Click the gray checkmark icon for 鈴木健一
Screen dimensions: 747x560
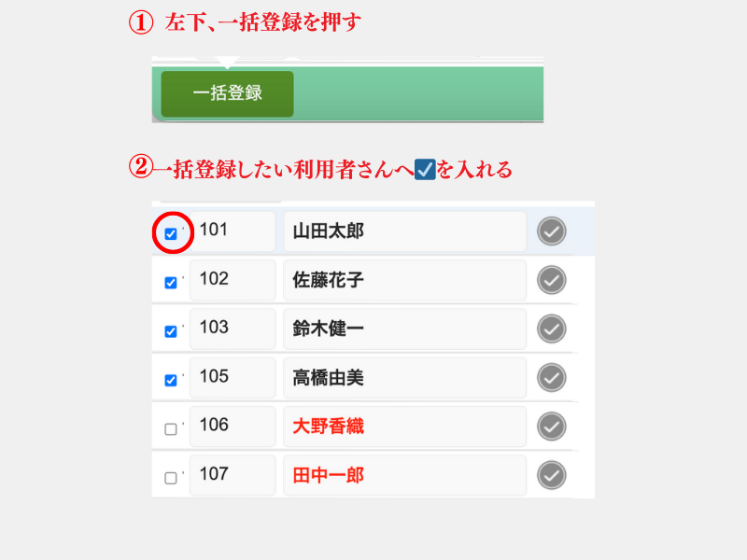(552, 329)
